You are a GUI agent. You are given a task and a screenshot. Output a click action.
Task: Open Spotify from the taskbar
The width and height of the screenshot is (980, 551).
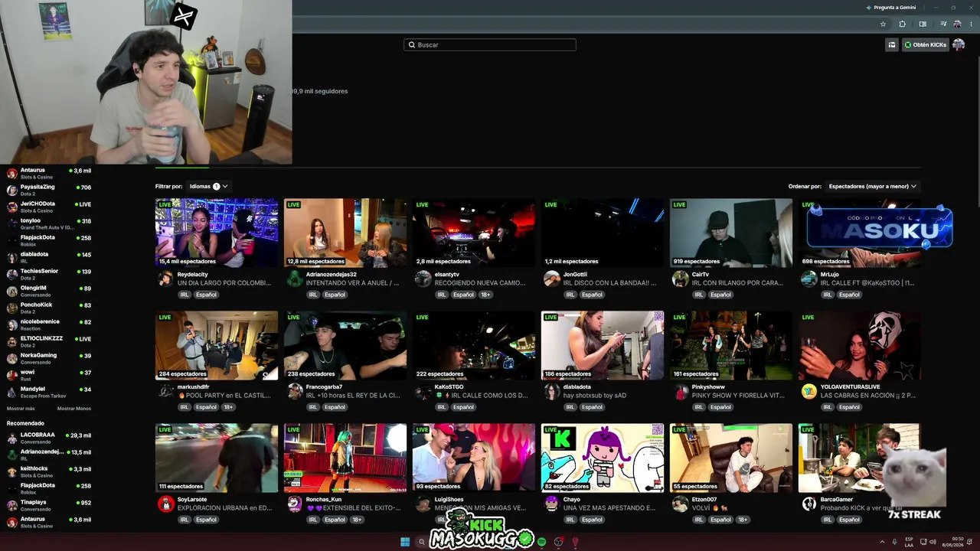coord(542,542)
